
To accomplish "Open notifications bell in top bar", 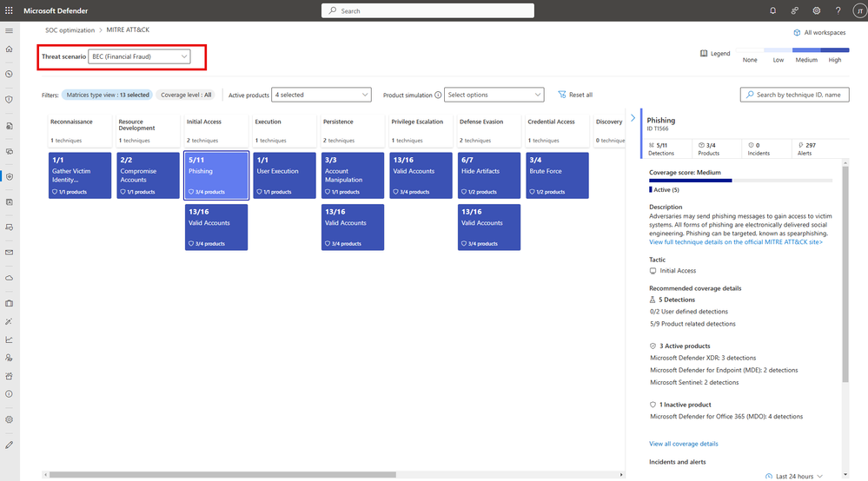I will 772,10.
